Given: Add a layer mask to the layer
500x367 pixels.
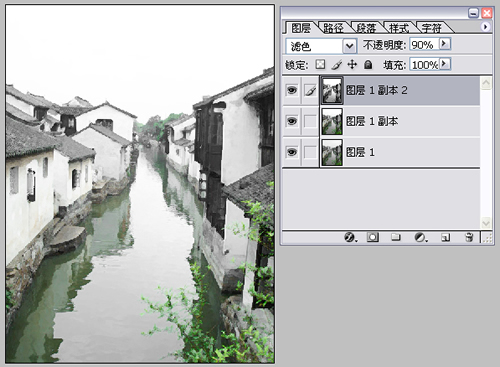Looking at the screenshot, I should [373, 237].
